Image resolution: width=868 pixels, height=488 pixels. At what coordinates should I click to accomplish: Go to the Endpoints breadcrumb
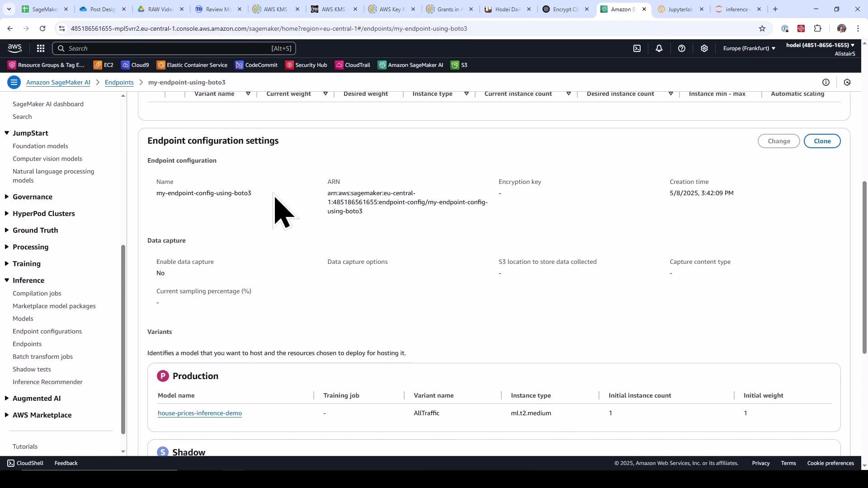pos(119,82)
